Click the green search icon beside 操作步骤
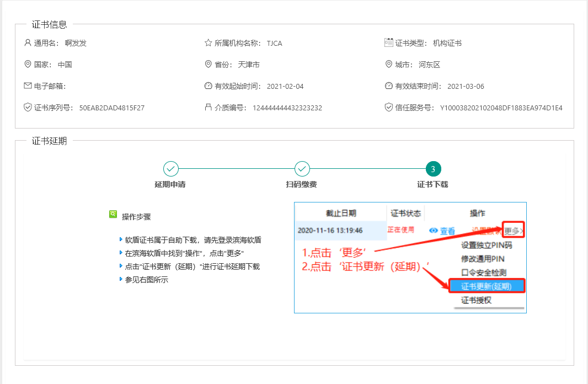Viewport: 588px width, 384px height. click(x=113, y=214)
